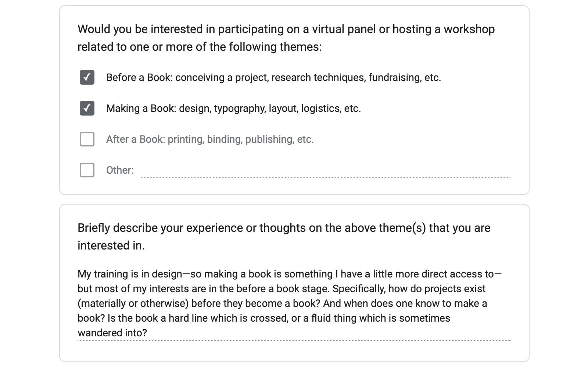Viewport: 588px width, 368px height.
Task: Focus the experience description answer text area
Action: [x=294, y=303]
